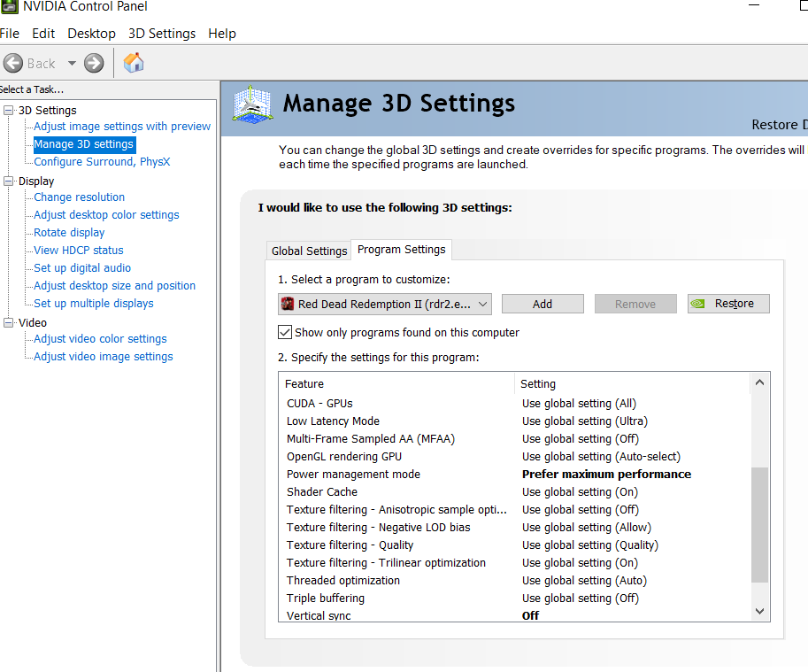Select the CUDA - GPUs setting row
This screenshot has height=672, width=808.
coord(514,404)
